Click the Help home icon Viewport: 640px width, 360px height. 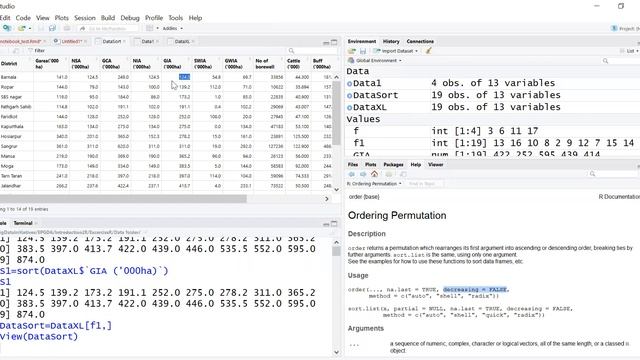[x=374, y=174]
